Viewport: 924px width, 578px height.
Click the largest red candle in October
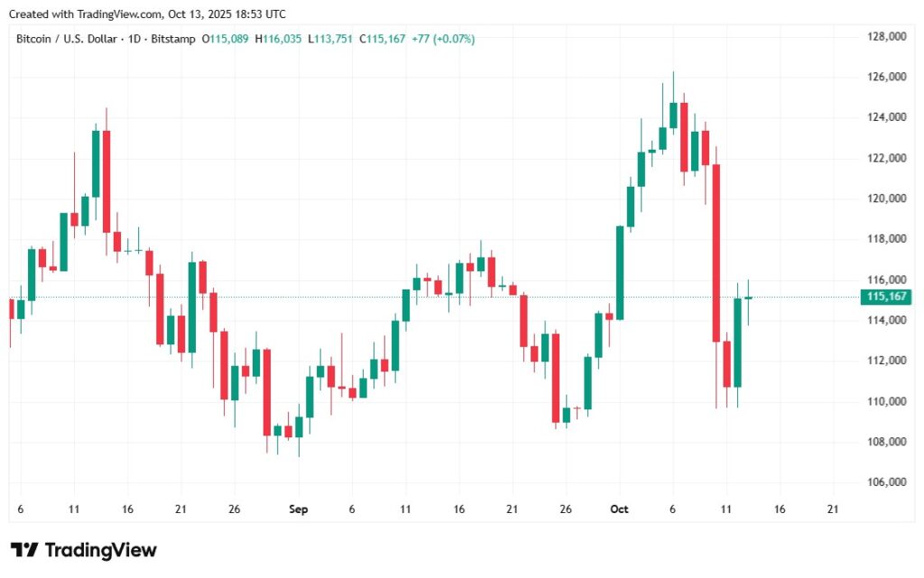coord(716,252)
